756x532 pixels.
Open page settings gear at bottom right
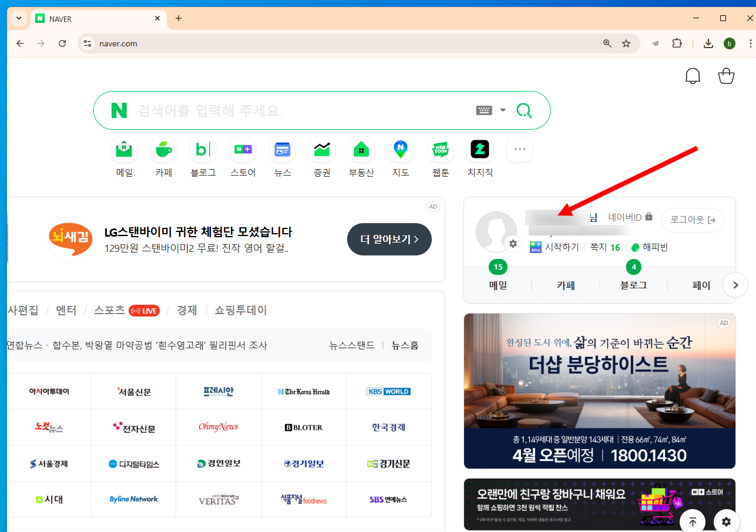[727, 521]
